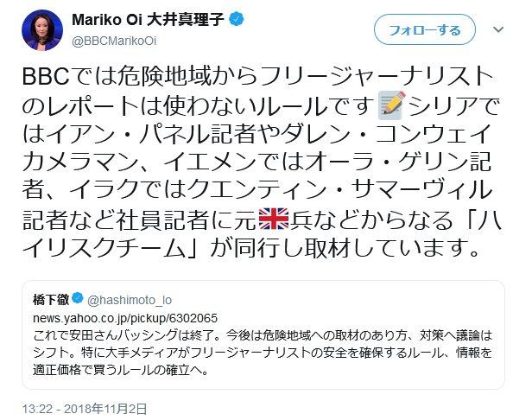This screenshot has width=513, height=420.
Task: Expand the tweet options chevron
Action: tap(498, 29)
